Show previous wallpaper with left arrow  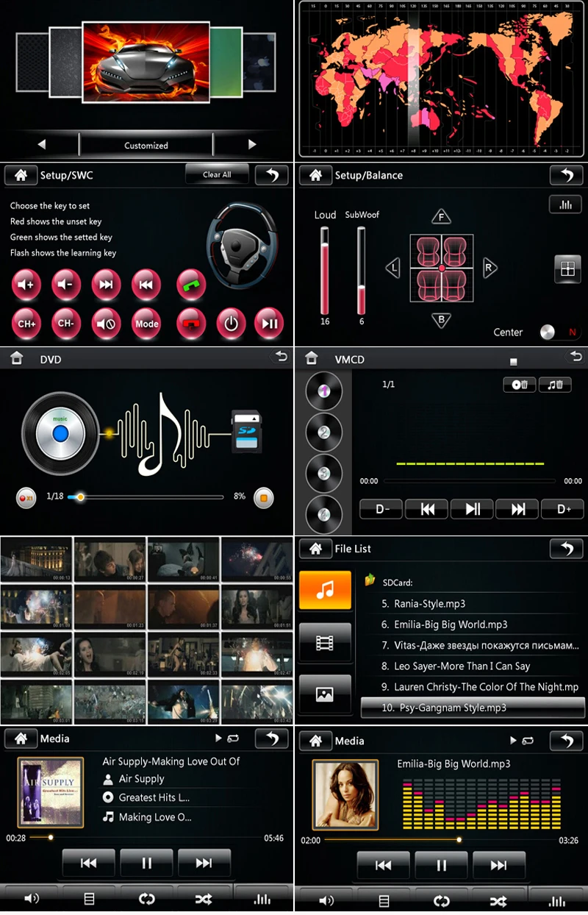pos(42,145)
